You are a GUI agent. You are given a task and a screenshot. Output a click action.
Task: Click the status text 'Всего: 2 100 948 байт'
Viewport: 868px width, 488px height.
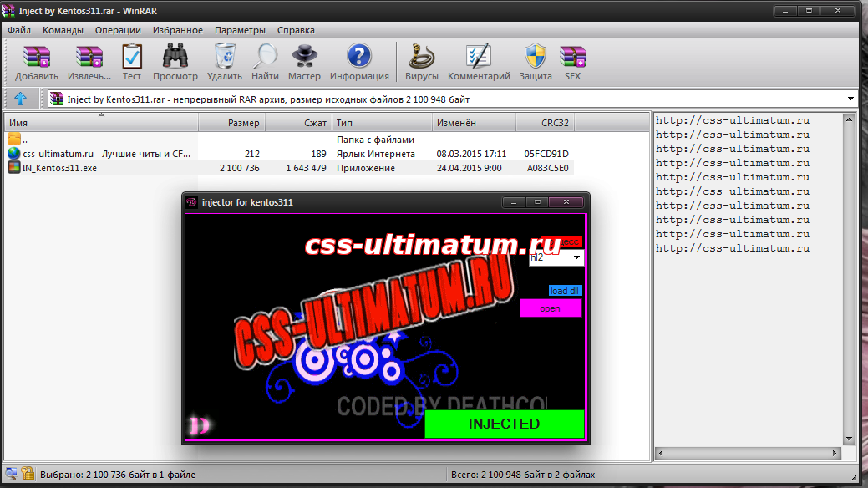[523, 474]
